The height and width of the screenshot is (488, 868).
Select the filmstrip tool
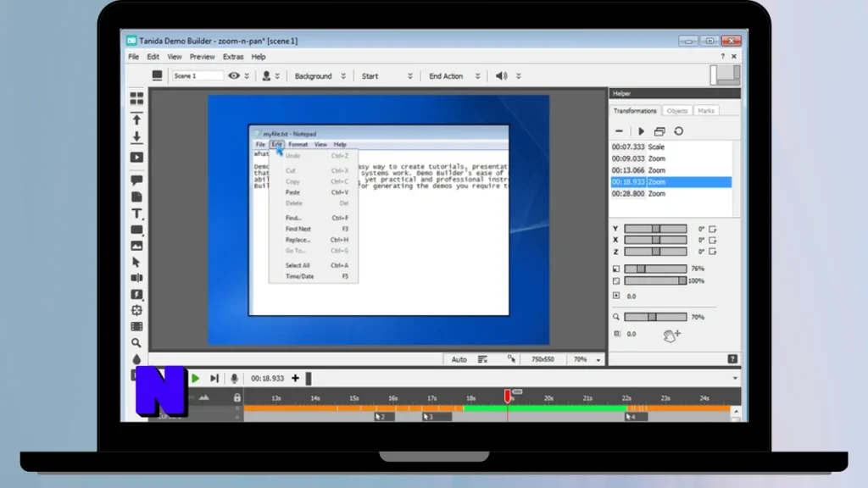click(136, 326)
